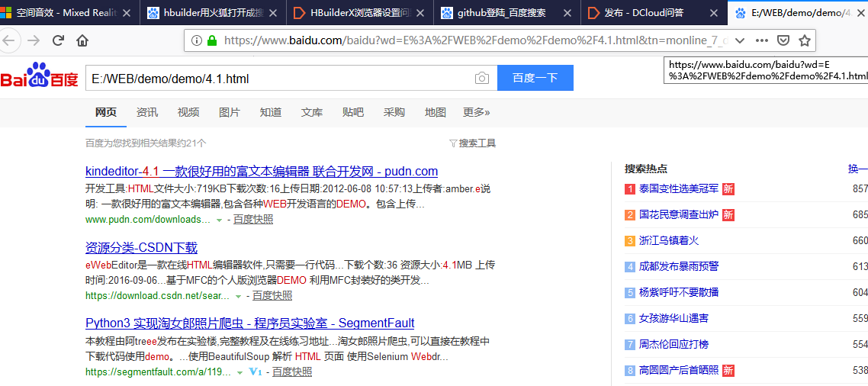Switch to 贴吧 search category
The width and height of the screenshot is (868, 386).
(353, 112)
